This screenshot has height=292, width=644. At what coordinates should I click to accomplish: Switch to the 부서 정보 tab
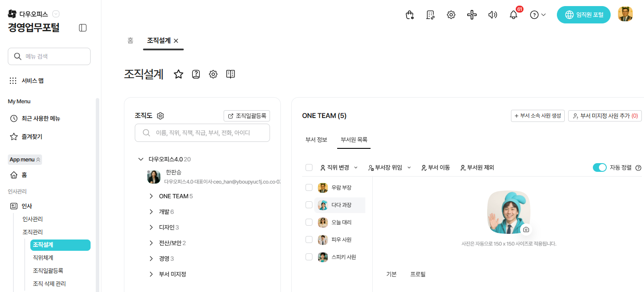[316, 140]
